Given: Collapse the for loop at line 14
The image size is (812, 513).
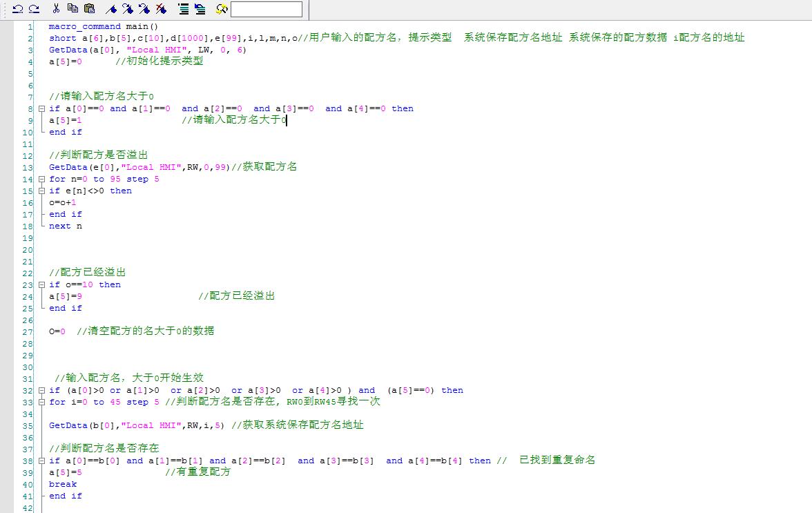Looking at the screenshot, I should tap(42, 180).
